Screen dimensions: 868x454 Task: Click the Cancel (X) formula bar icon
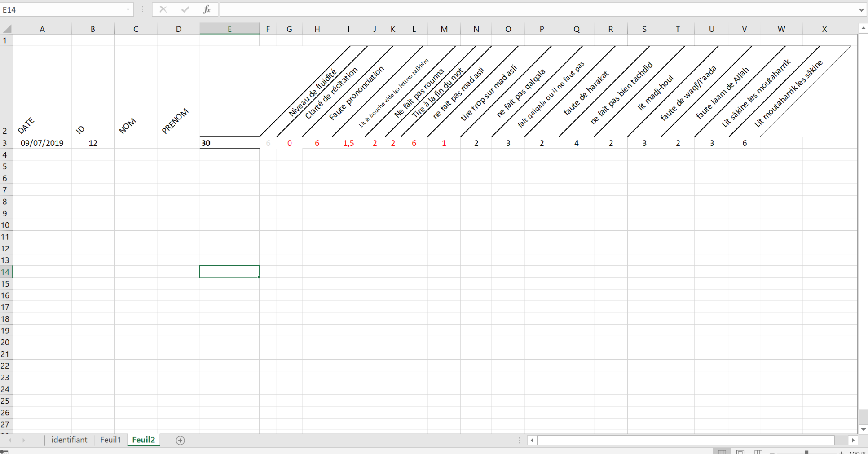(163, 9)
